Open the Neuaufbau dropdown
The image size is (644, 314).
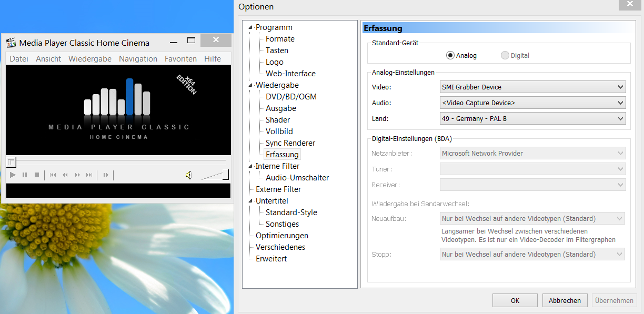click(x=532, y=218)
